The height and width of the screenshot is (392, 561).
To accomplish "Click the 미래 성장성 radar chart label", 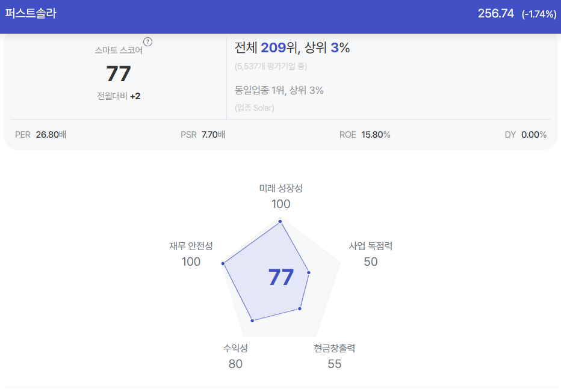I will tap(280, 188).
